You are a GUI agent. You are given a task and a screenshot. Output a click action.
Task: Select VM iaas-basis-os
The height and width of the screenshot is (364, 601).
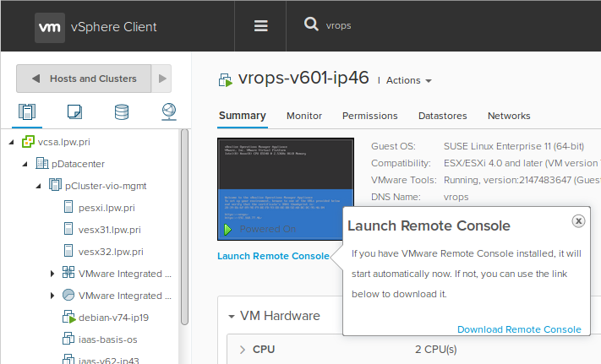click(x=107, y=340)
